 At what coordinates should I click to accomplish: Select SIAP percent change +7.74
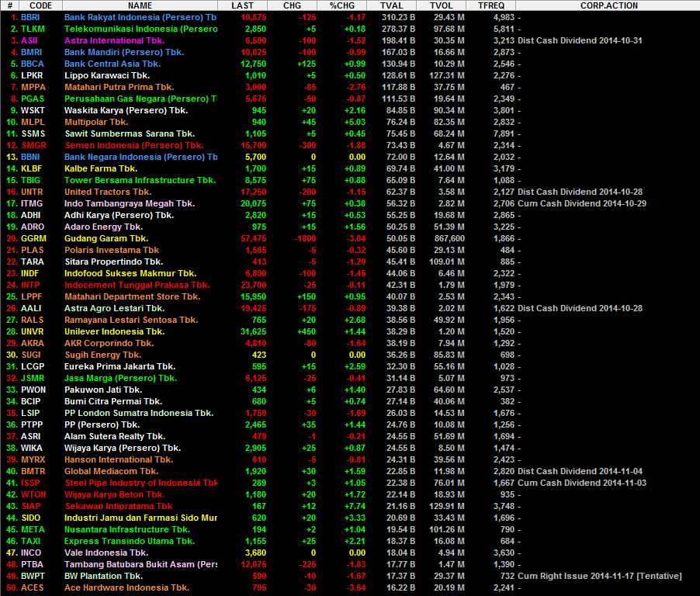(355, 506)
